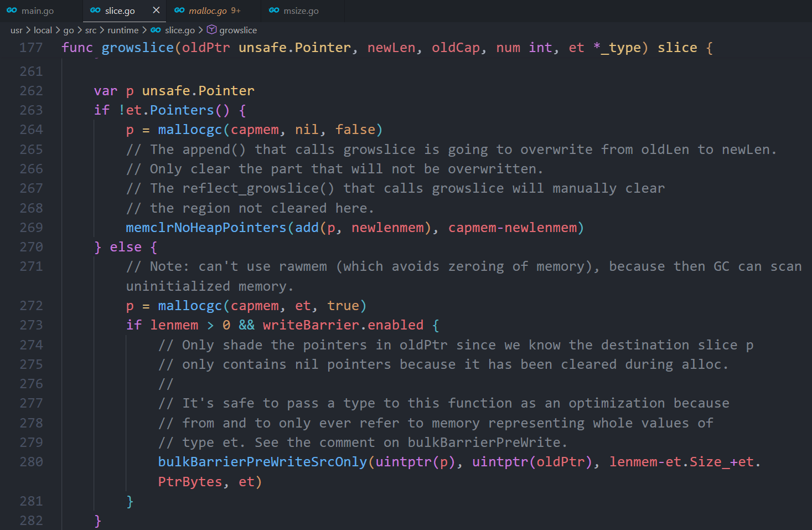Click 'uintptr(oldPtr)' on line 280

[532, 462]
